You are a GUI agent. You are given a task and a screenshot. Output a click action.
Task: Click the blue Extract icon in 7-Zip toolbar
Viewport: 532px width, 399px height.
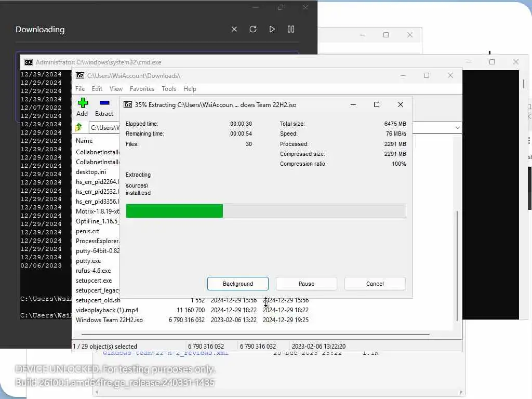pos(104,103)
